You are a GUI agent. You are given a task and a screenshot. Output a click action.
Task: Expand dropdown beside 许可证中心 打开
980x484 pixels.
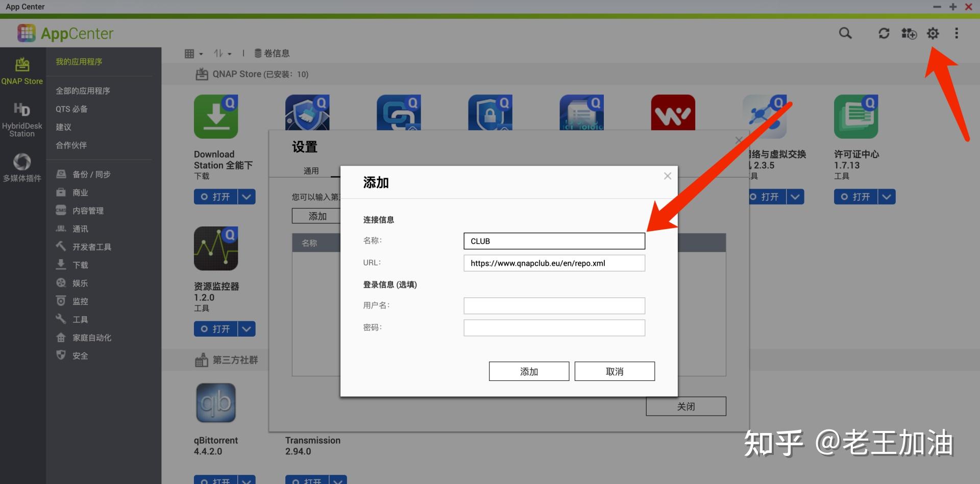tap(887, 197)
